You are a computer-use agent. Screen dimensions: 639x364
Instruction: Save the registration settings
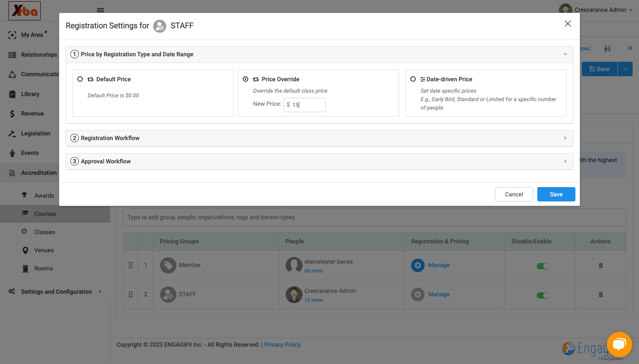[556, 194]
